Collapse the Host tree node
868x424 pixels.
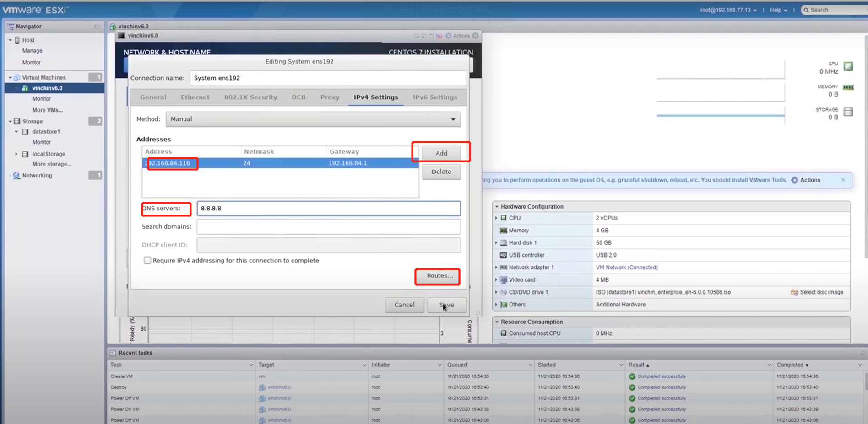tap(10, 40)
